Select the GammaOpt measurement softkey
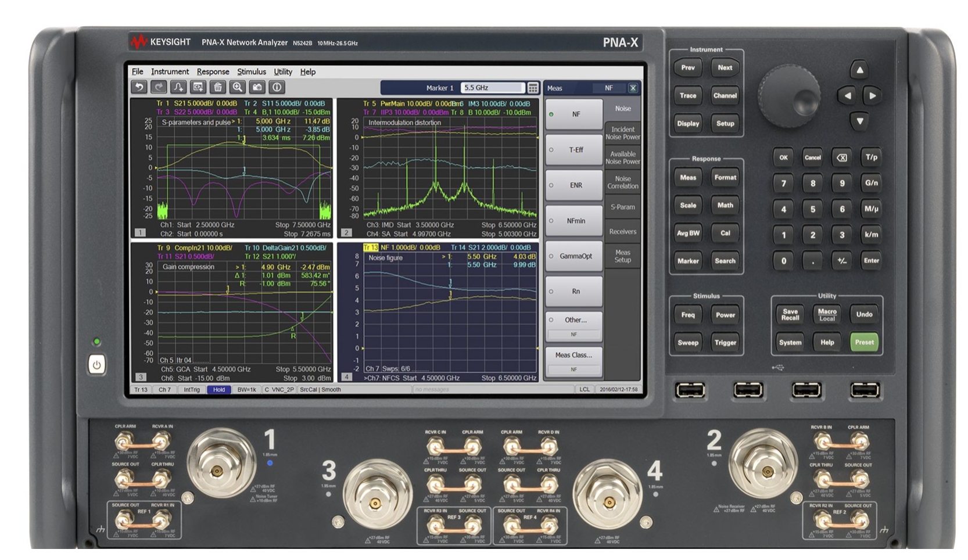968x560 pixels. pyautogui.click(x=573, y=256)
